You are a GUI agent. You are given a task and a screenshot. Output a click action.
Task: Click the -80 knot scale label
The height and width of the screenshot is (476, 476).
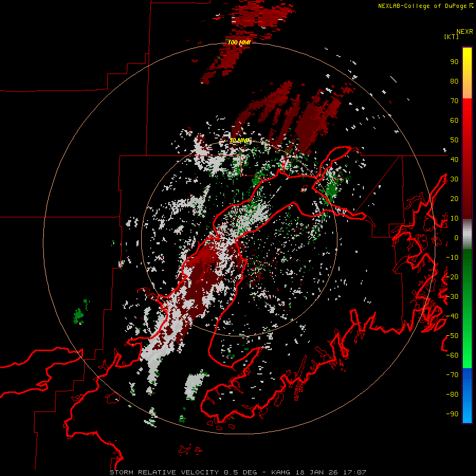click(452, 395)
